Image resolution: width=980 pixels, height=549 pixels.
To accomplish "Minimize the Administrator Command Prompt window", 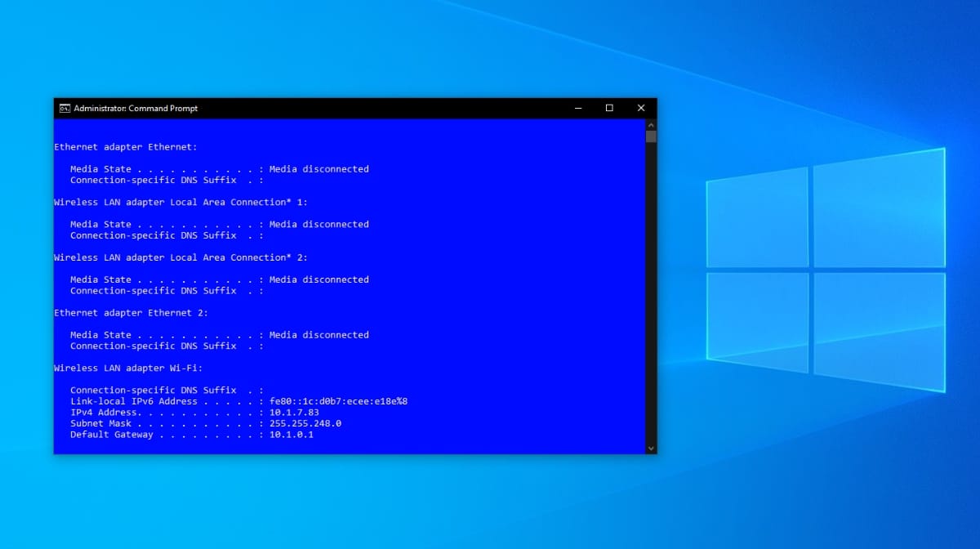I will coord(578,107).
